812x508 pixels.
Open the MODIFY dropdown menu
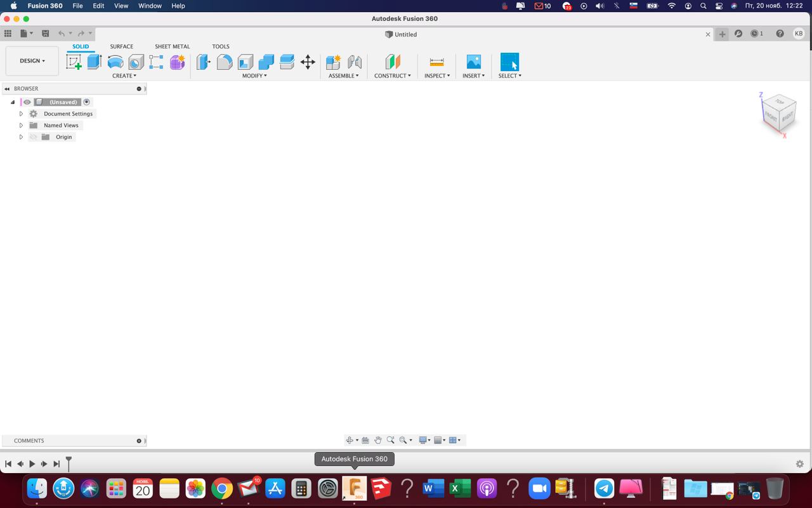(254, 76)
